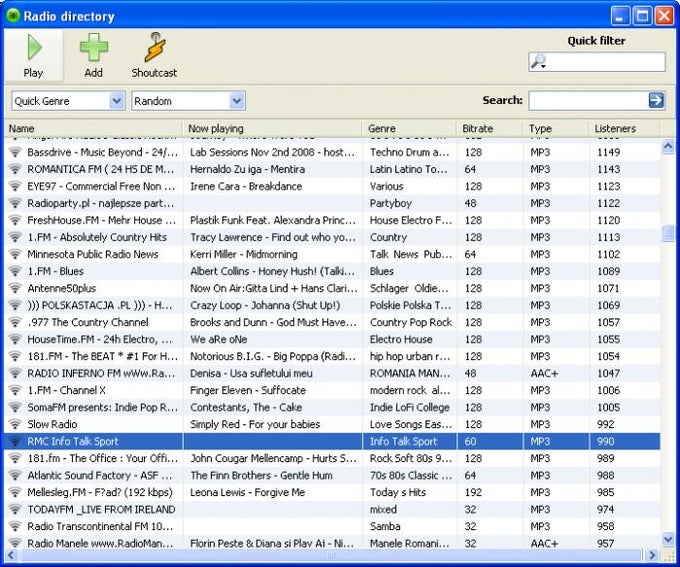The width and height of the screenshot is (680, 567).
Task: Click the green Play button icon
Action: pos(34,48)
